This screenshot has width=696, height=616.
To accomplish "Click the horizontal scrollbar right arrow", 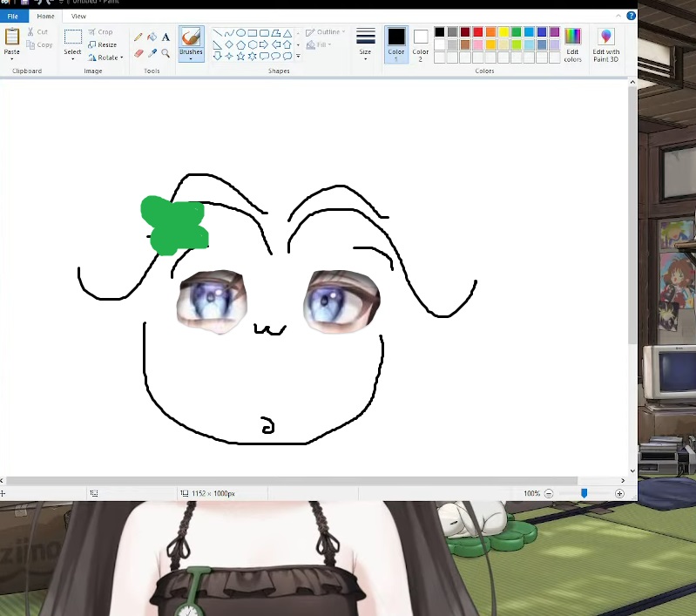I will pos(623,481).
